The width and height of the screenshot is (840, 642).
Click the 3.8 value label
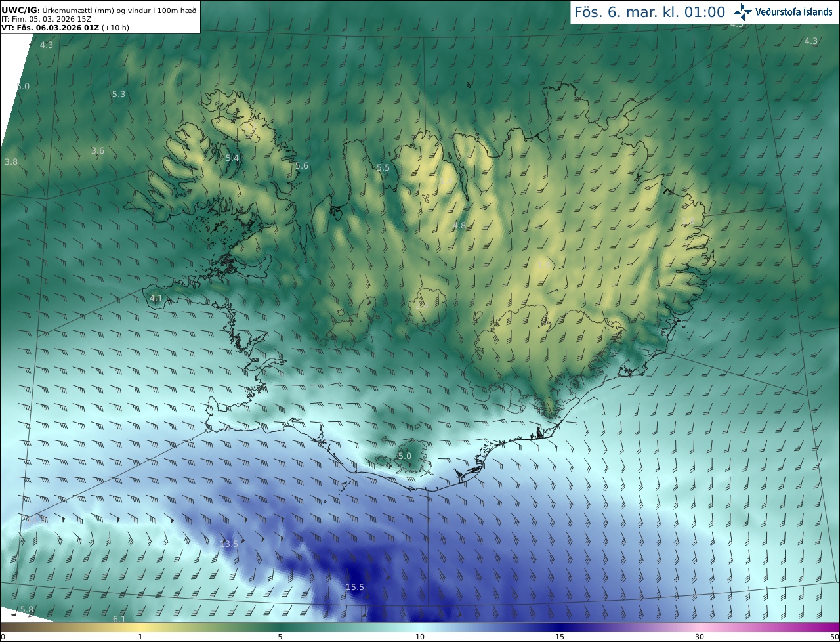pos(11,161)
